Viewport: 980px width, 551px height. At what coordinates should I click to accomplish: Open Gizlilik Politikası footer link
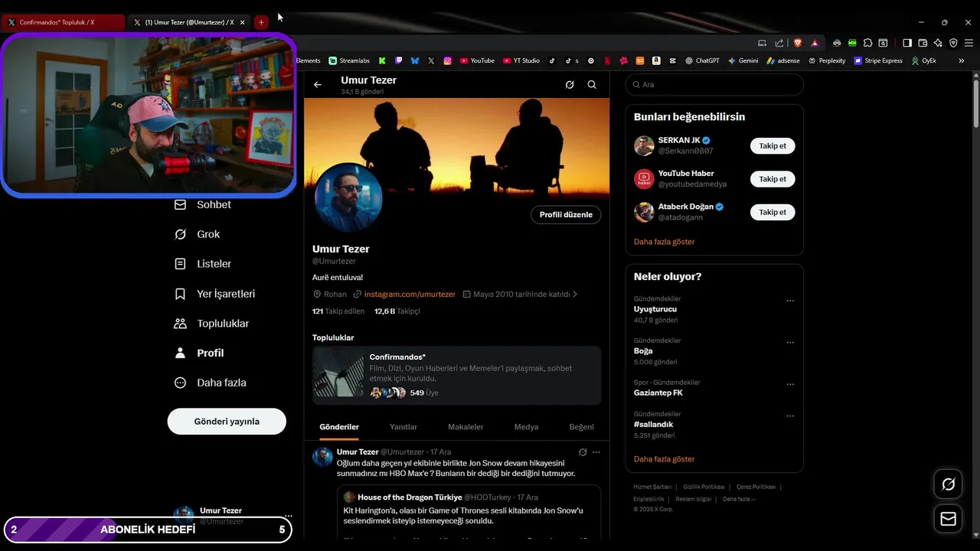(x=704, y=487)
